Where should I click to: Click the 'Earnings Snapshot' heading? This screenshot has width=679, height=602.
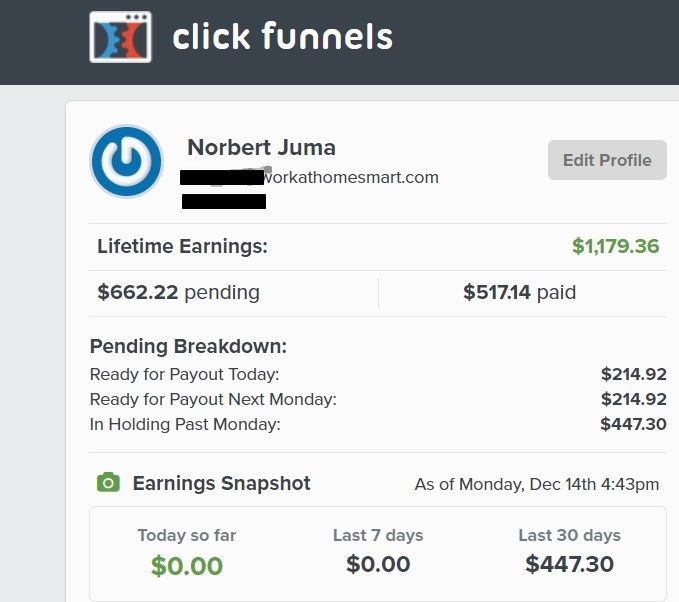tap(221, 483)
